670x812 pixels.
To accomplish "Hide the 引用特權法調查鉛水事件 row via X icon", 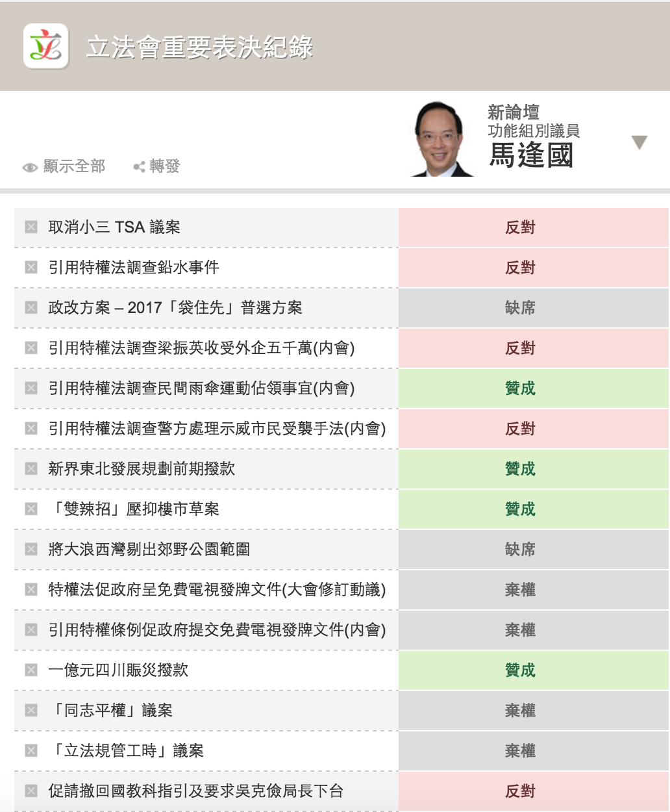I will [x=31, y=267].
